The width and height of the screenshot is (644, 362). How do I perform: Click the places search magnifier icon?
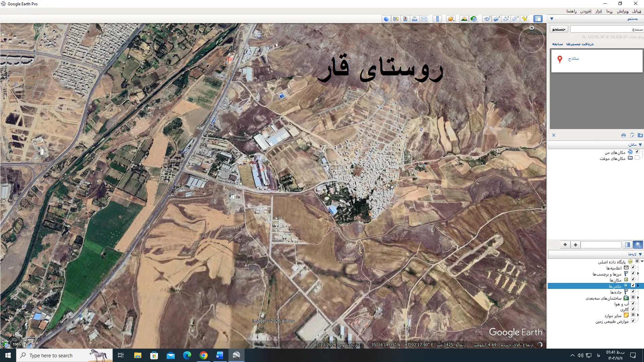point(638,245)
